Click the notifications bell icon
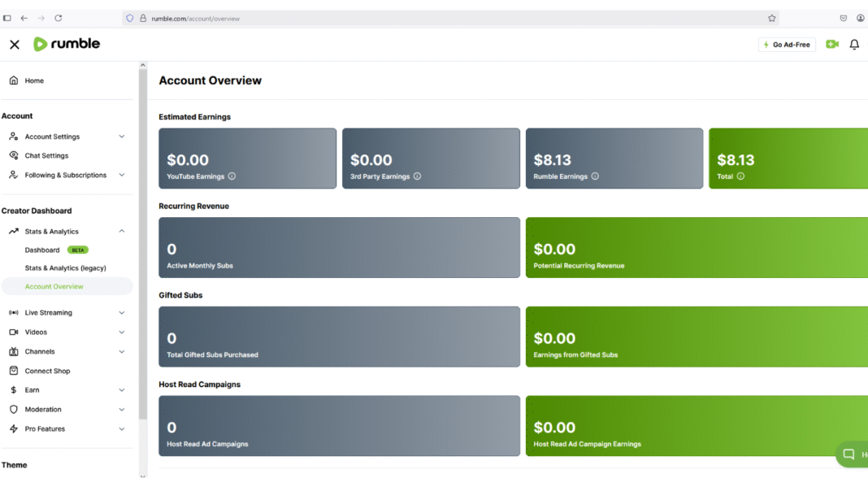Image resolution: width=868 pixels, height=491 pixels. (854, 44)
